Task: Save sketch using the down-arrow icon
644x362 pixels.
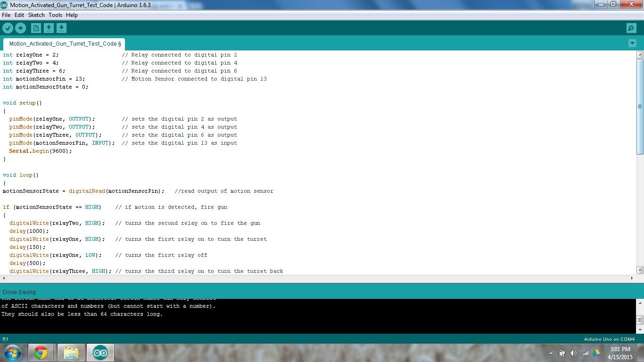Action: [x=61, y=28]
